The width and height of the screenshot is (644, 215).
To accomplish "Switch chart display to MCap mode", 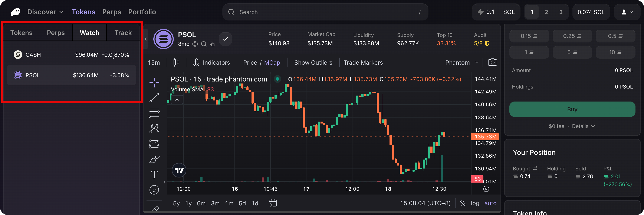I will [272, 62].
